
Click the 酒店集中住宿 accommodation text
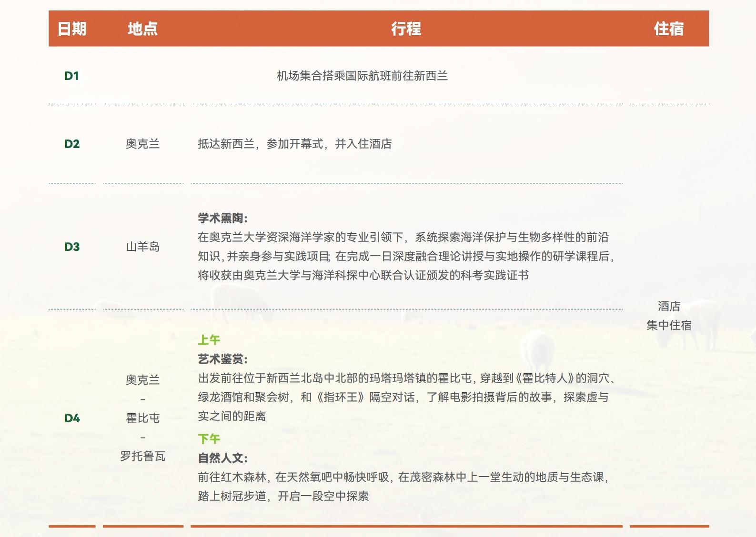(x=668, y=316)
